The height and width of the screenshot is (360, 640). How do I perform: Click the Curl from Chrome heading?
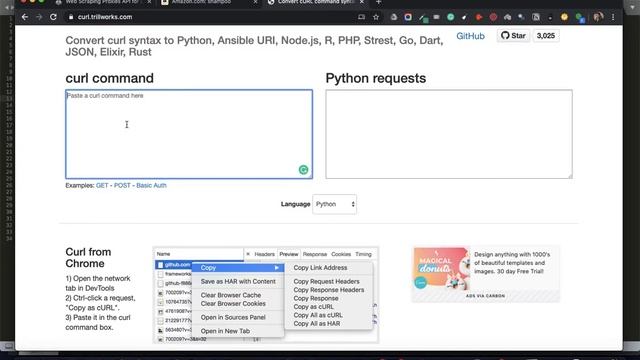coord(88,258)
